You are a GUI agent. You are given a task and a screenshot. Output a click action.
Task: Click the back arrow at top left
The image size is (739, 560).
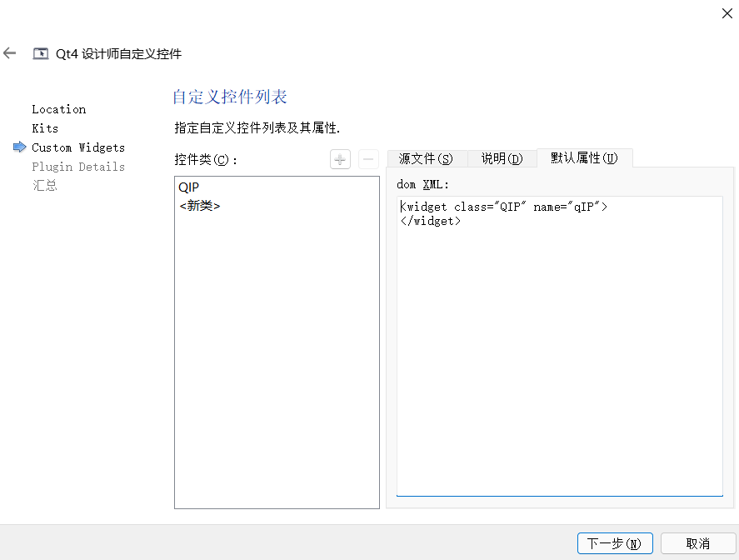coord(9,52)
